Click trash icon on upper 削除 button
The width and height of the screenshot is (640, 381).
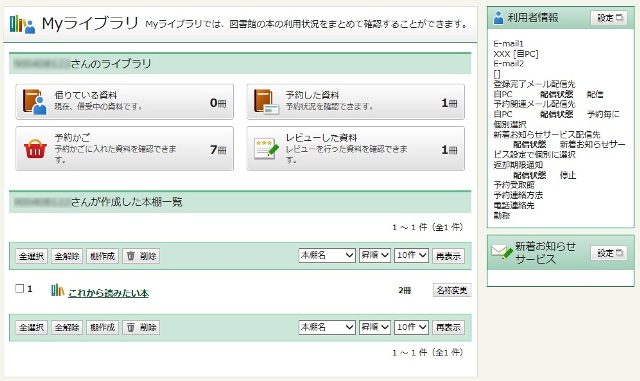(131, 256)
